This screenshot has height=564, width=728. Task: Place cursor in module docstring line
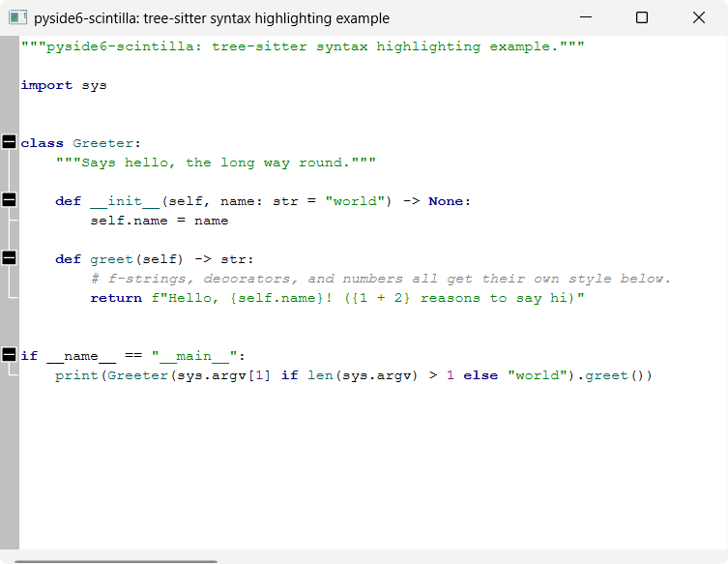[x=303, y=46]
